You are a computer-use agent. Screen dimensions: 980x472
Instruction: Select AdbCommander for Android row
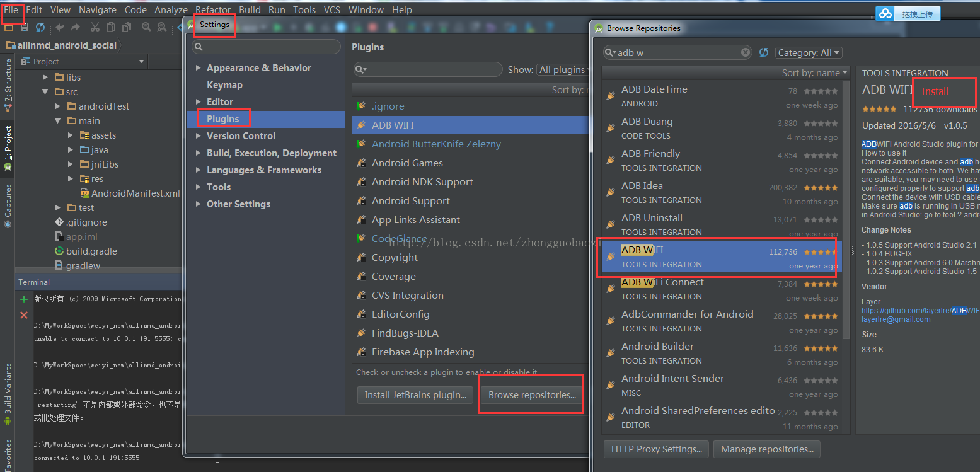coord(722,321)
